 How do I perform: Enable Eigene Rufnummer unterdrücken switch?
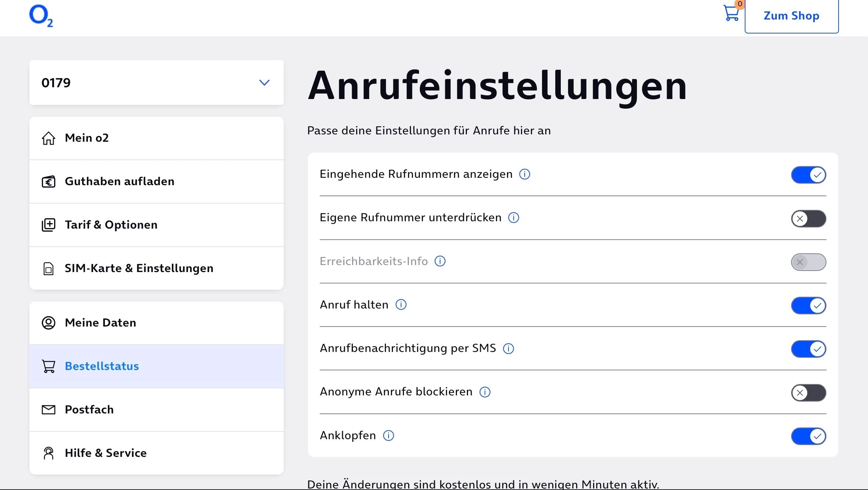click(x=808, y=219)
